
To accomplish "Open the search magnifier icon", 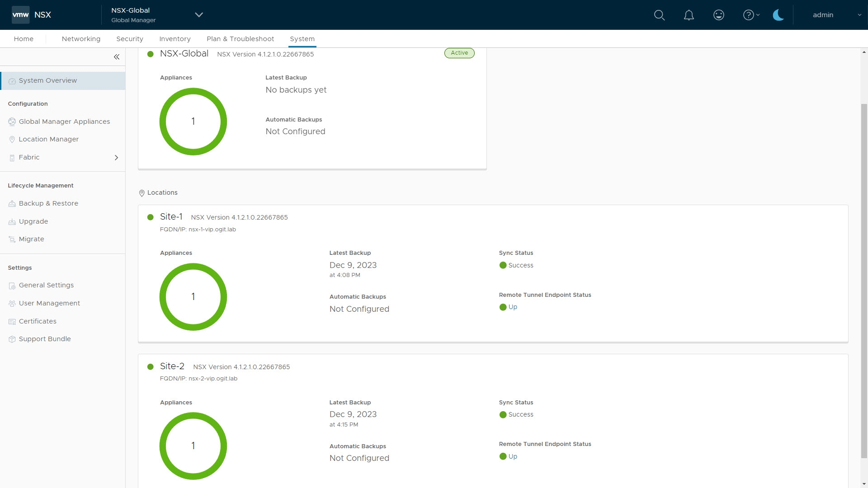I will pyautogui.click(x=659, y=15).
